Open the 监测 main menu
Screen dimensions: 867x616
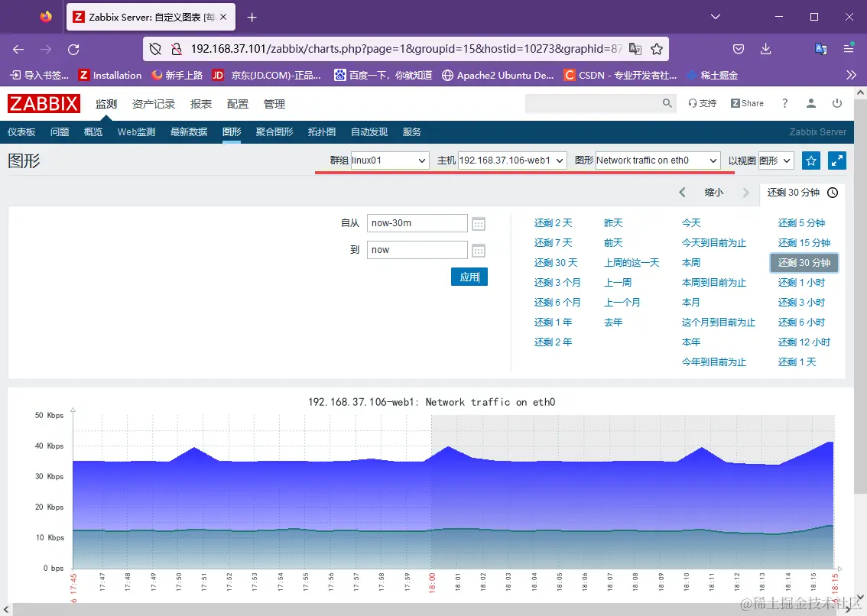106,104
